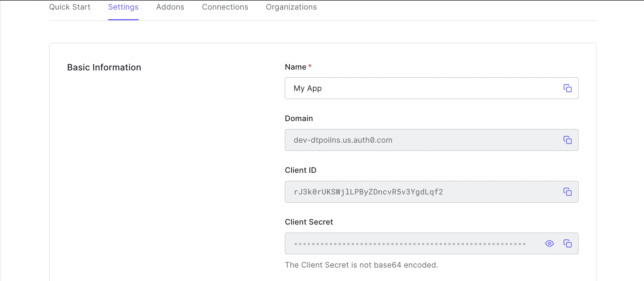644x281 pixels.
Task: Select the Settings tab
Action: point(123,7)
